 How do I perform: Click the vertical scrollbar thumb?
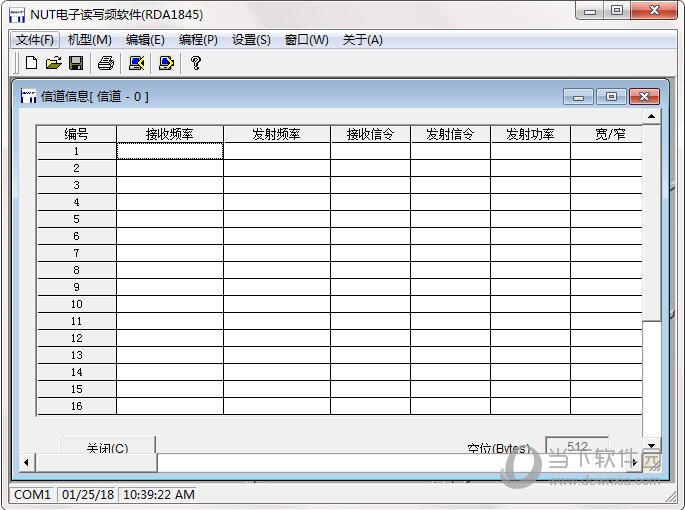point(651,223)
